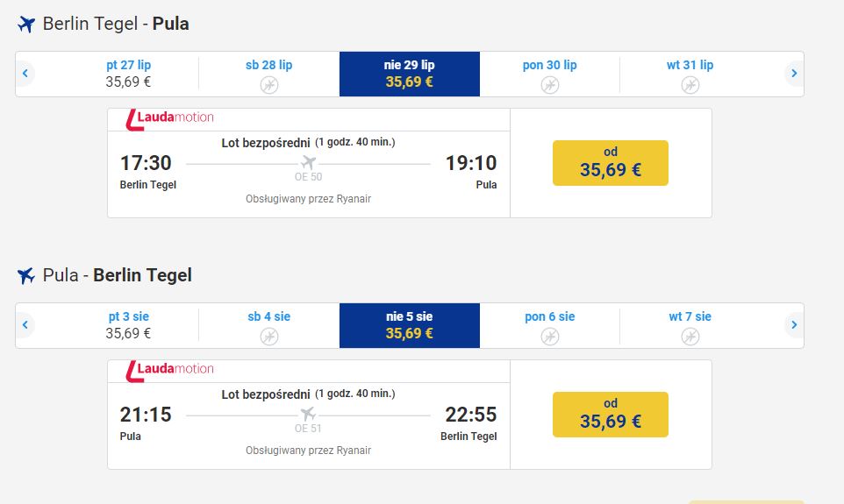Click the no-flight icon under pon 30 lip
Viewport: 844px width, 504px height.
coord(549,85)
